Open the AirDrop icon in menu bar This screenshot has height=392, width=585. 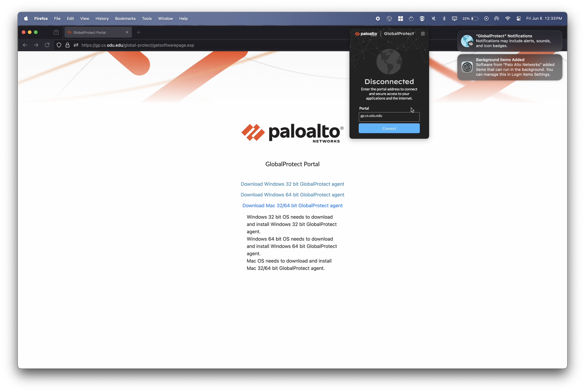pos(496,19)
